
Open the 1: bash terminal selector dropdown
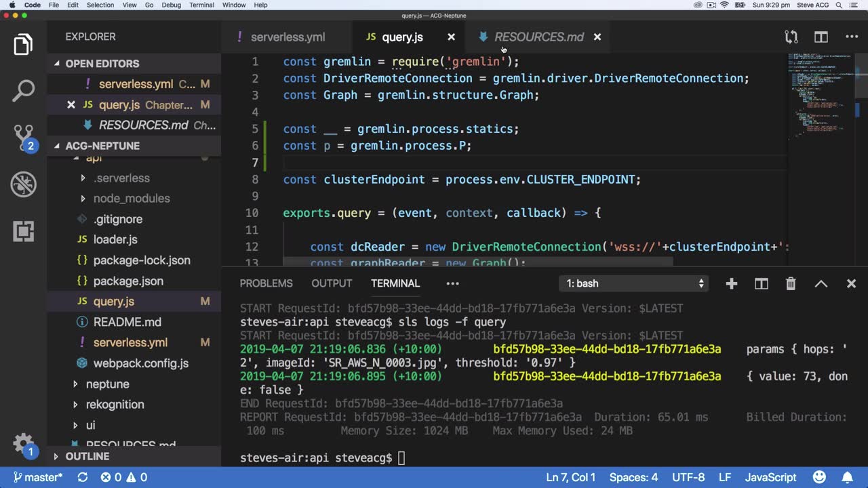tap(635, 284)
